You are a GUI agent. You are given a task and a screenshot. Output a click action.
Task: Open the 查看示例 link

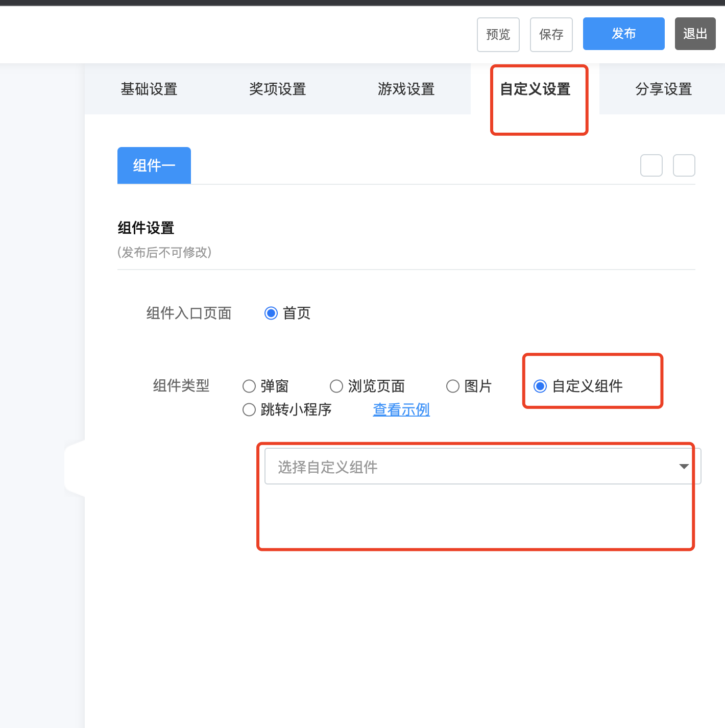click(401, 409)
